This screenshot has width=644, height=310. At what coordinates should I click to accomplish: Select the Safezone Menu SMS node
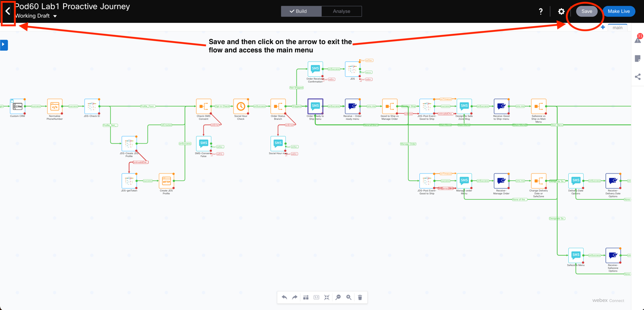click(x=576, y=255)
